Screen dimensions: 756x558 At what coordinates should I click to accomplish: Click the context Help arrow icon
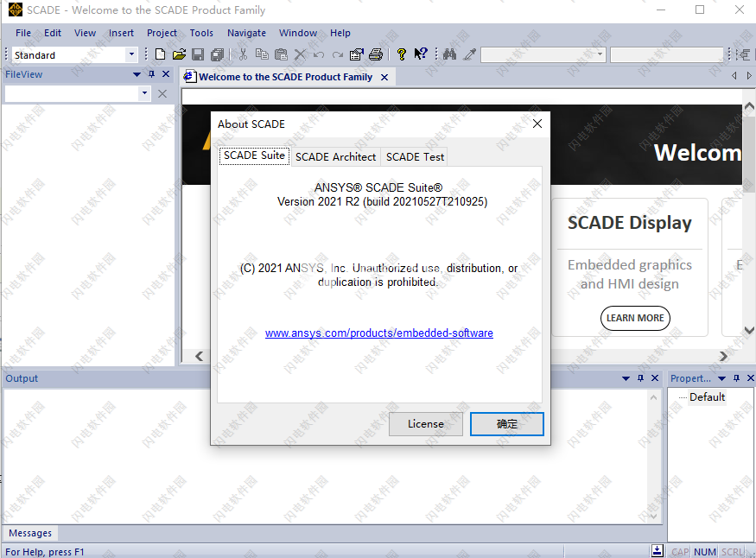tap(422, 54)
